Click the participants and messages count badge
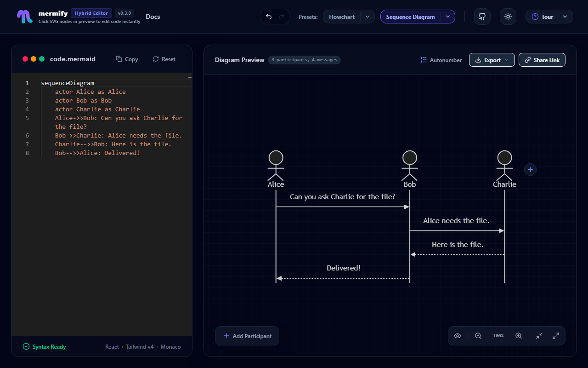The width and height of the screenshot is (588, 368). coord(304,60)
